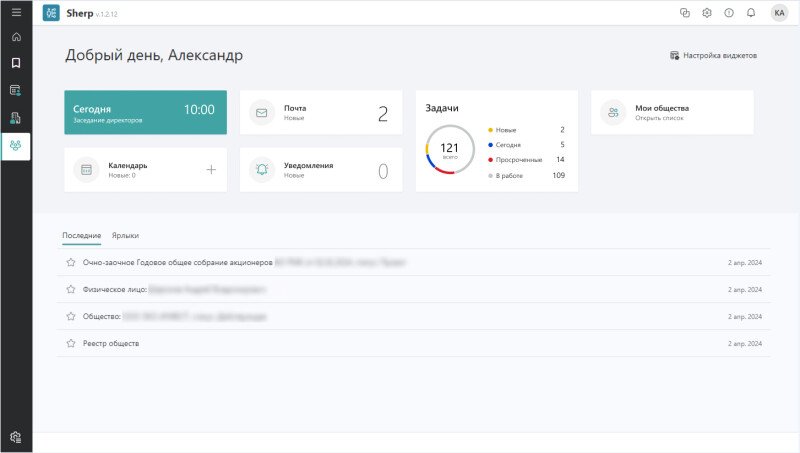This screenshot has width=800, height=453.
Task: Click the info icon in top bar
Action: [x=729, y=13]
